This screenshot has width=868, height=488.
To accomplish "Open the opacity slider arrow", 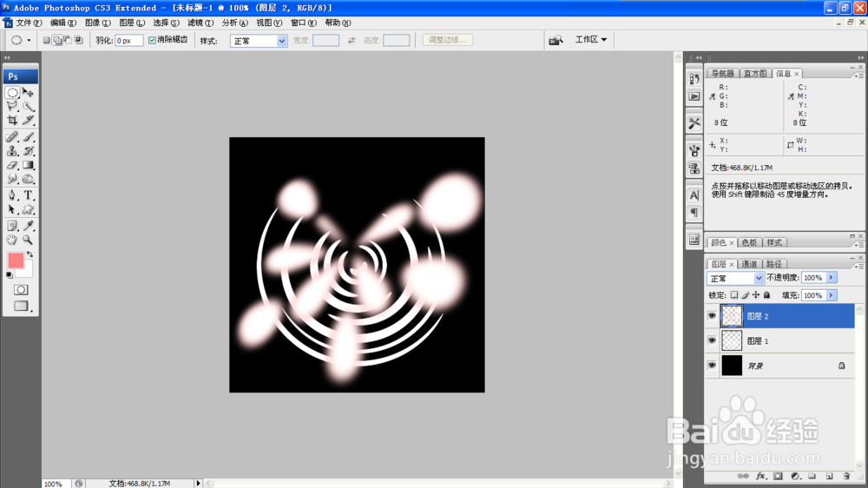I will 831,278.
